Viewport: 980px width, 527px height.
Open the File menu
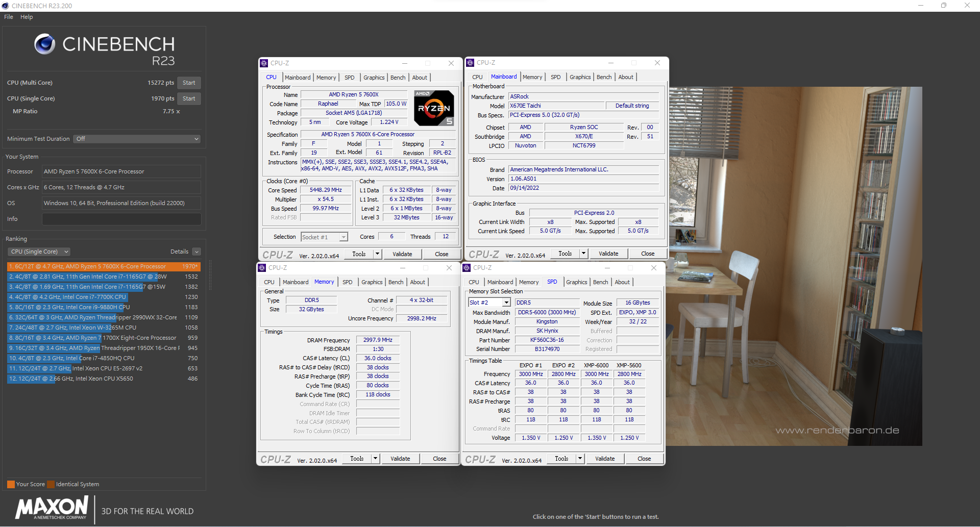click(x=9, y=17)
